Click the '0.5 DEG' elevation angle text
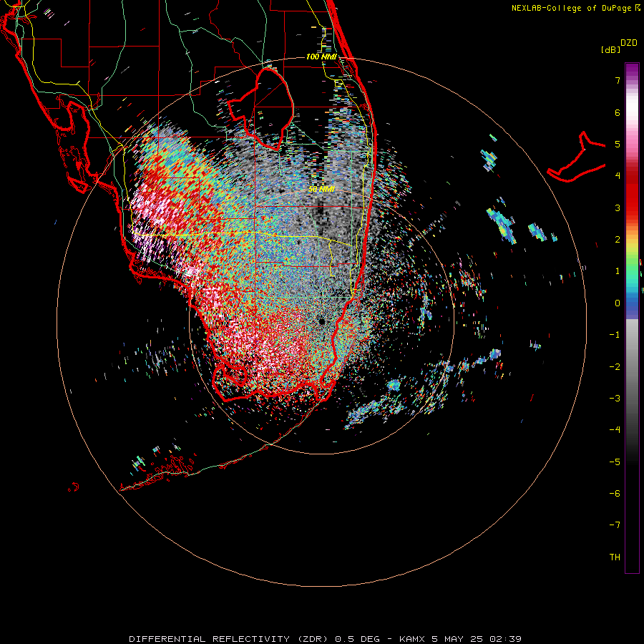Viewport: 644px width, 644px height. (x=357, y=639)
